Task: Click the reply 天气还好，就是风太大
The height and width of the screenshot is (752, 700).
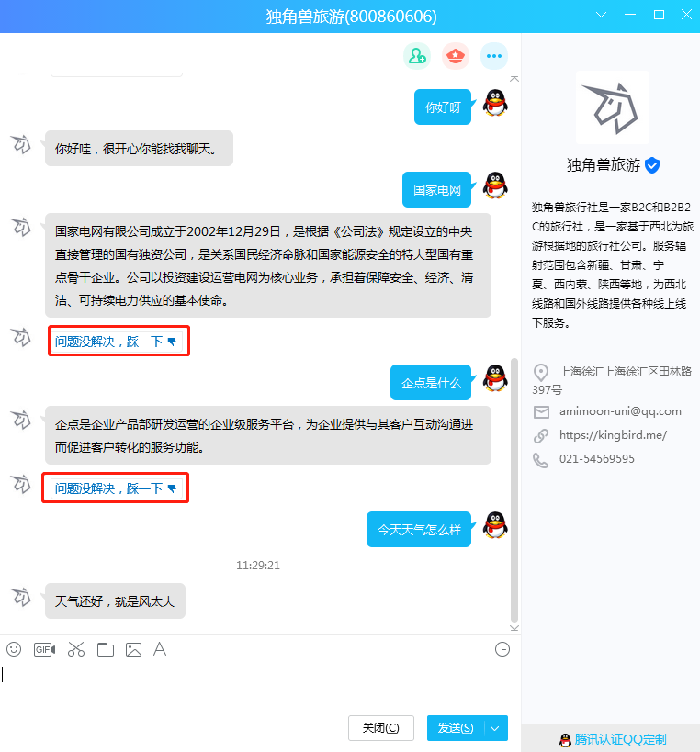Action: [x=115, y=600]
